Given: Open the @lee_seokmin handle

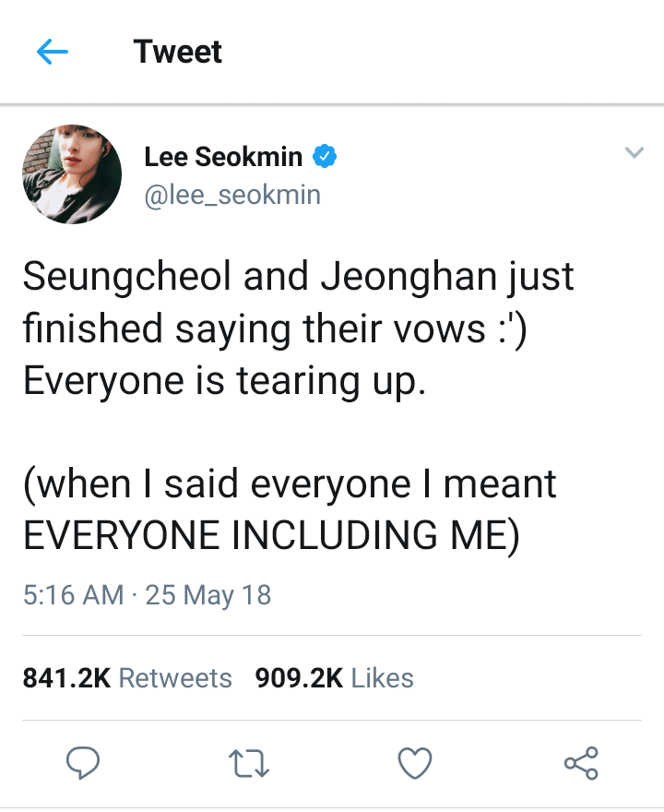Looking at the screenshot, I should tap(232, 196).
